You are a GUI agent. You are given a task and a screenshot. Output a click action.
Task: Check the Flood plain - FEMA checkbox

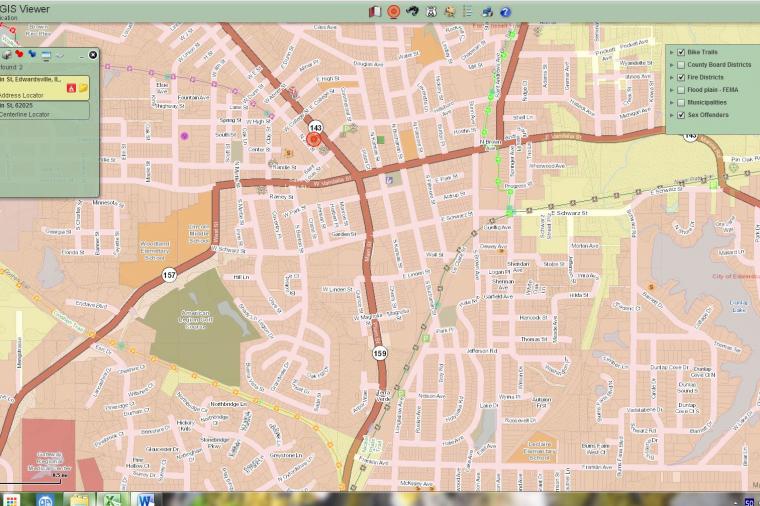click(681, 90)
